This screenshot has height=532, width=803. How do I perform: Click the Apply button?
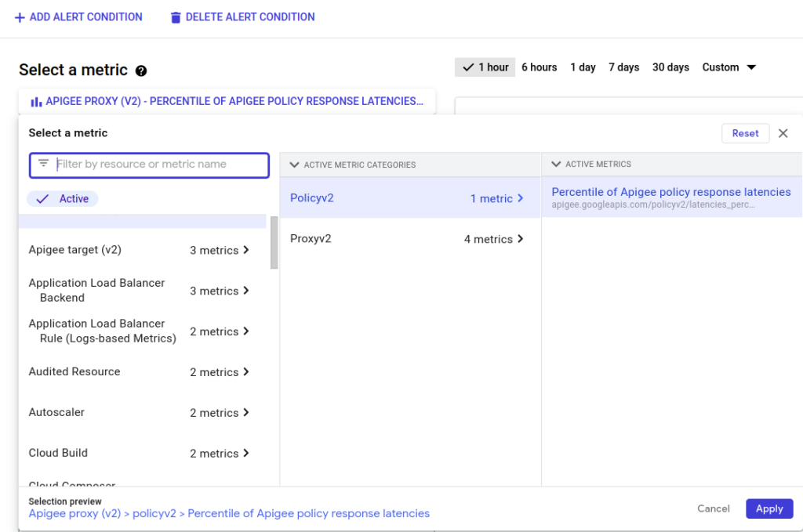768,508
